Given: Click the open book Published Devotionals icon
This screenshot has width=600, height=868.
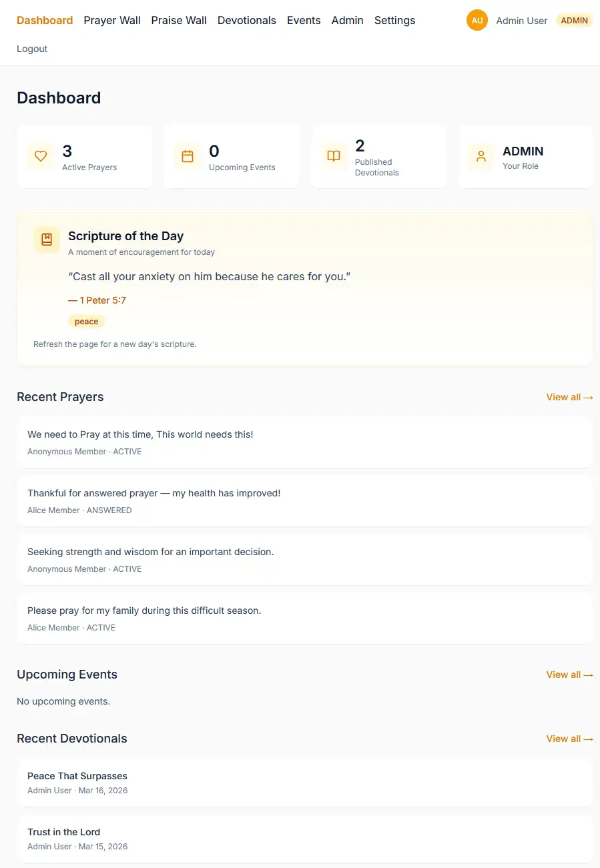Looking at the screenshot, I should click(334, 156).
